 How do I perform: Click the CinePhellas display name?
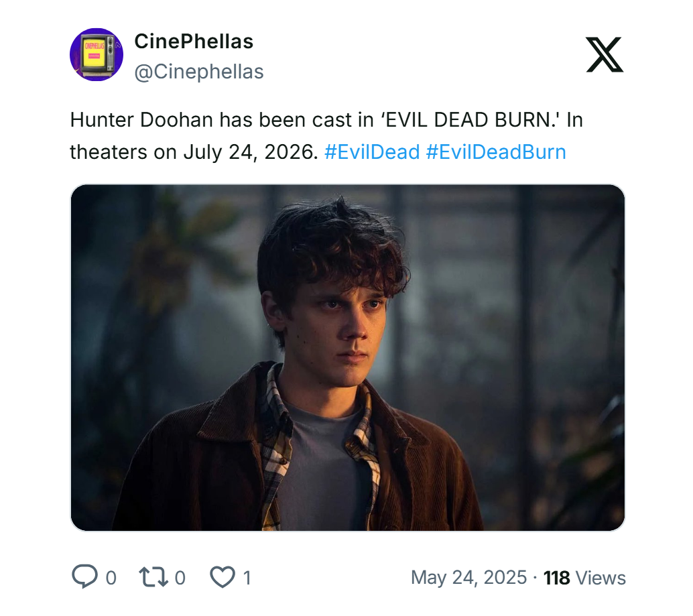(x=194, y=41)
